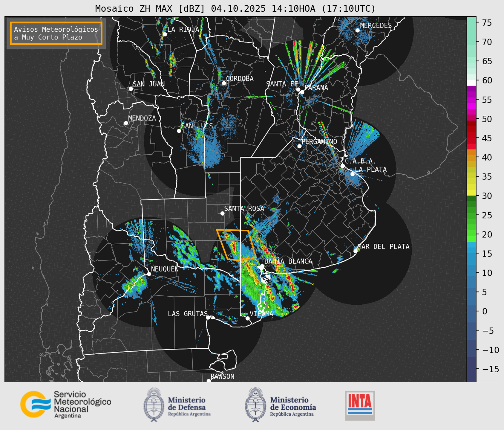Select the CORDOBA city label
This screenshot has width=504, height=430.
point(240,79)
